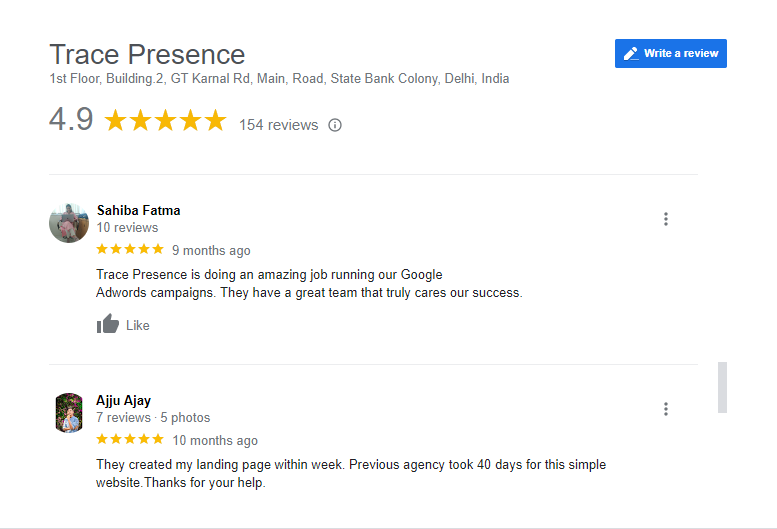Click the reviews panel scrollbar thumb
The height and width of the screenshot is (529, 777).
tap(722, 387)
